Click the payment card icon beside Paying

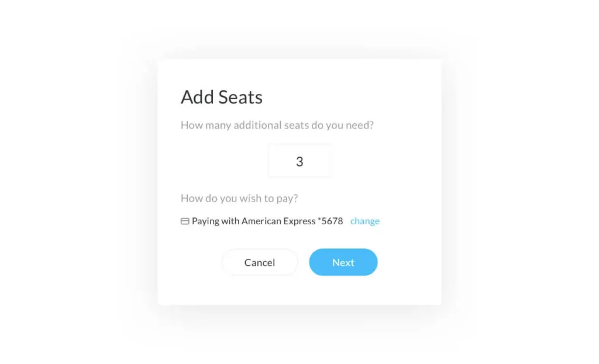185,221
